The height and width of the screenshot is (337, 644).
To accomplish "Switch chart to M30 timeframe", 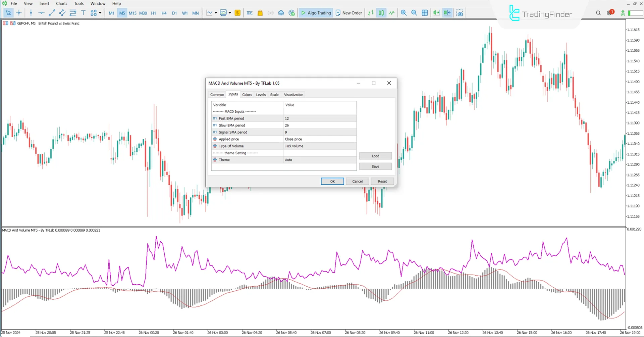I will pos(143,13).
